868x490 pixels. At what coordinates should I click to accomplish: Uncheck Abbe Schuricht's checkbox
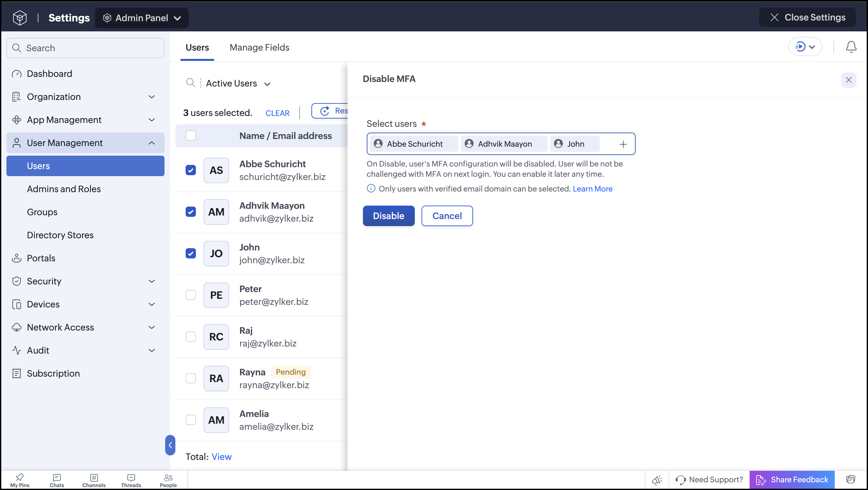(191, 170)
